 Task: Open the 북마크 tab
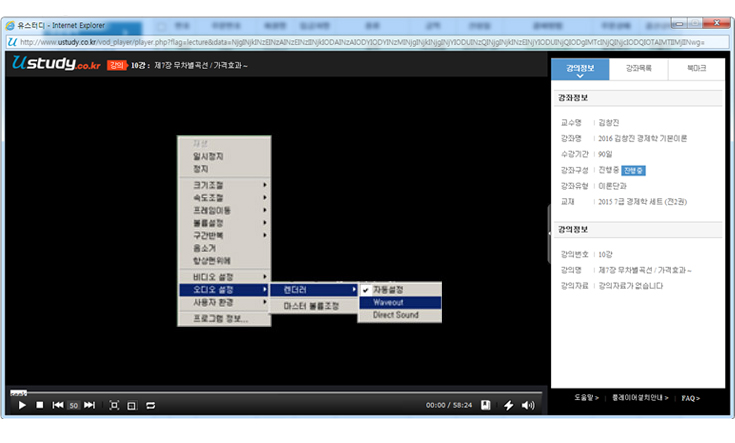point(695,69)
